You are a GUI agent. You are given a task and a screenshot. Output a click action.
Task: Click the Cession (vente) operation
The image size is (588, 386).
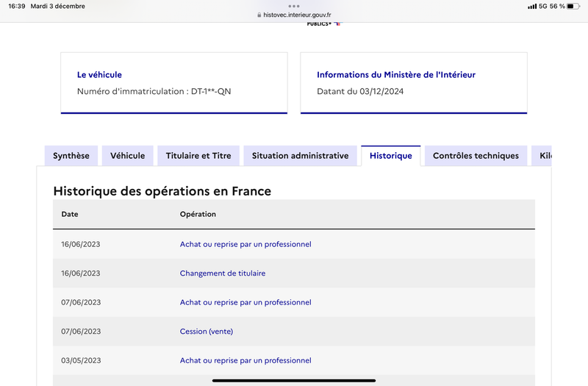207,332
